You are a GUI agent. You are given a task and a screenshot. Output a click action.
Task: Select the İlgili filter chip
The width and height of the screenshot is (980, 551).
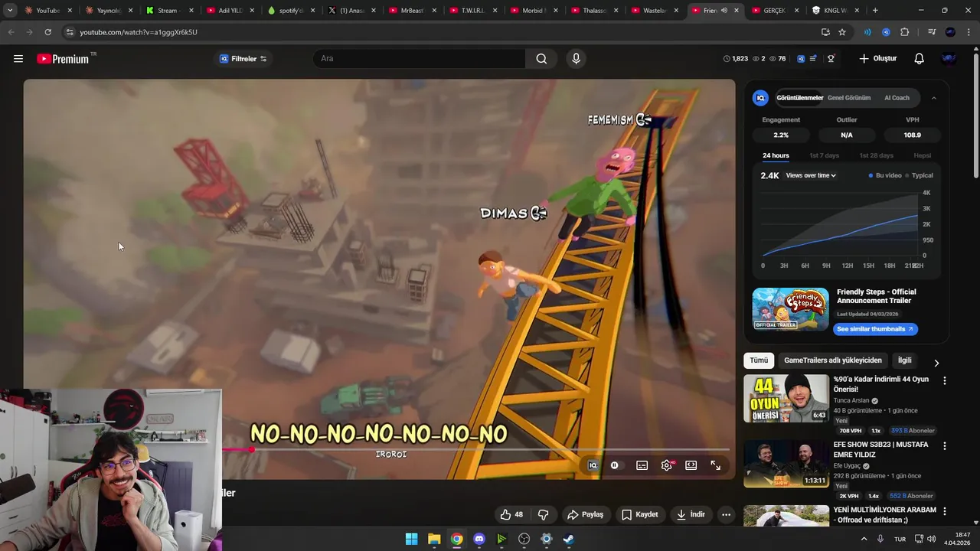905,360
